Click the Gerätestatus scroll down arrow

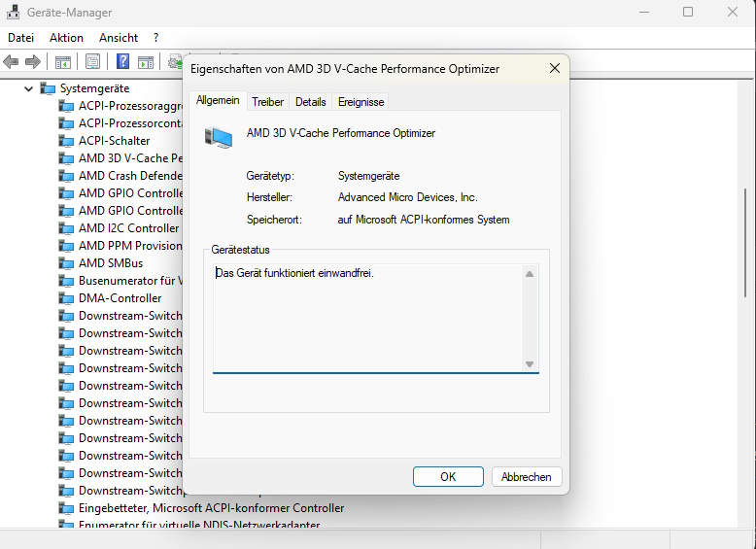click(x=530, y=364)
